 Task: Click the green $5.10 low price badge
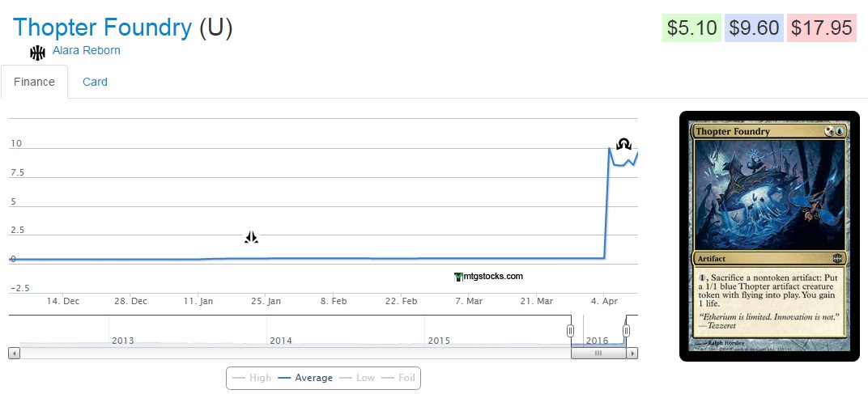click(691, 28)
